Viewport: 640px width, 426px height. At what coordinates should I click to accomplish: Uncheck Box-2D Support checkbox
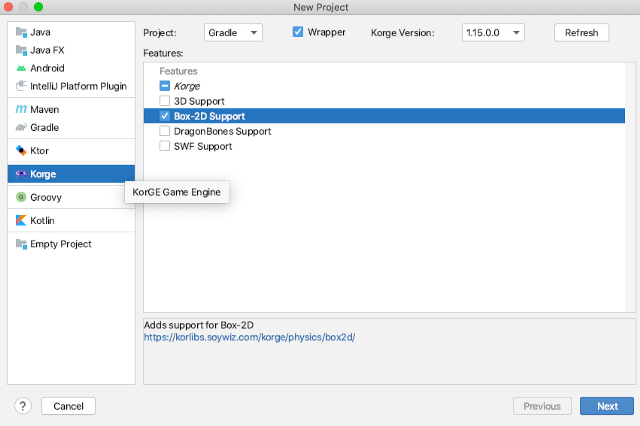164,116
